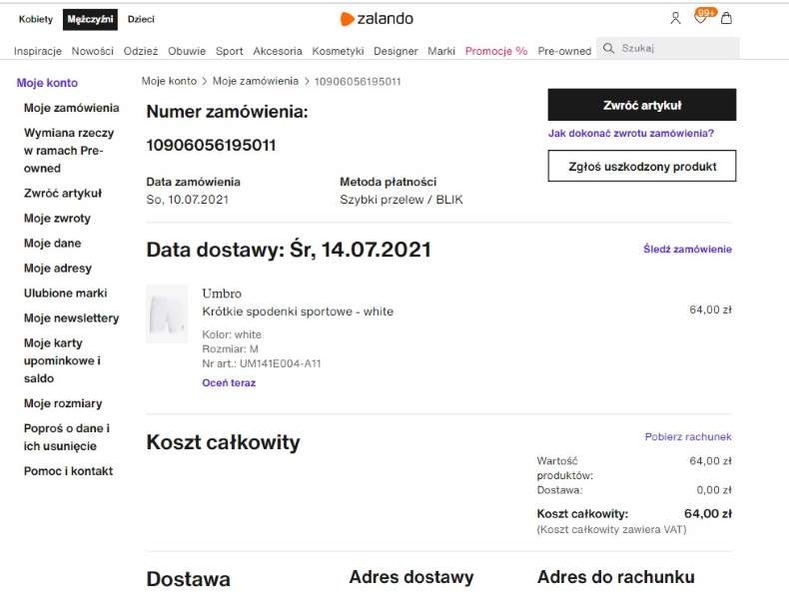This screenshot has width=789, height=600.
Task: Open Moje zwroty in the sidebar
Action: pos(57,218)
